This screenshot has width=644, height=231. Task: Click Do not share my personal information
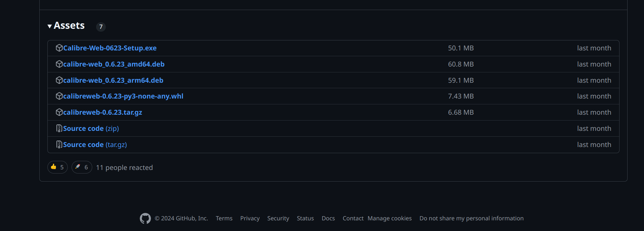471,218
